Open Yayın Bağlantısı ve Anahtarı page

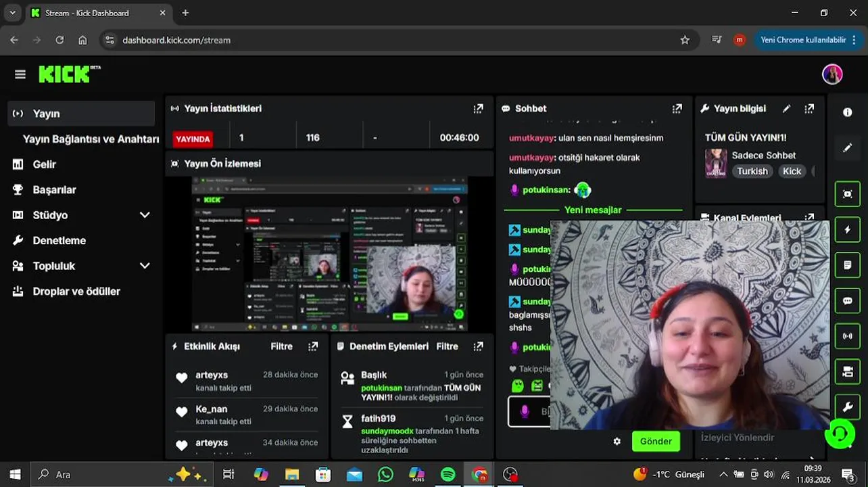tap(91, 139)
